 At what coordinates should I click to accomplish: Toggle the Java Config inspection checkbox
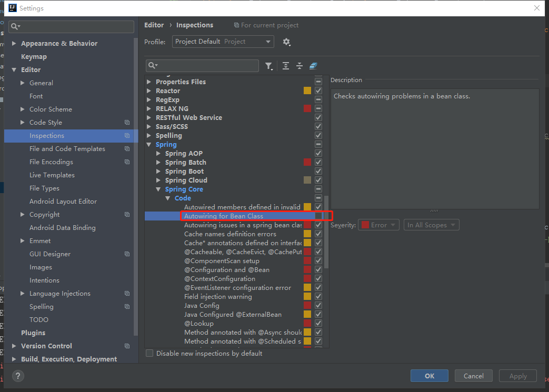[318, 306]
